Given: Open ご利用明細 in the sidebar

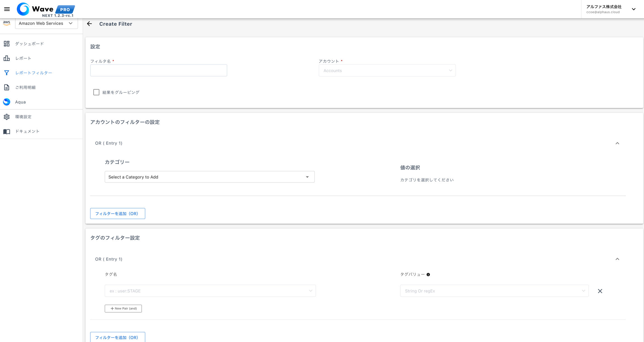Looking at the screenshot, I should click(25, 87).
